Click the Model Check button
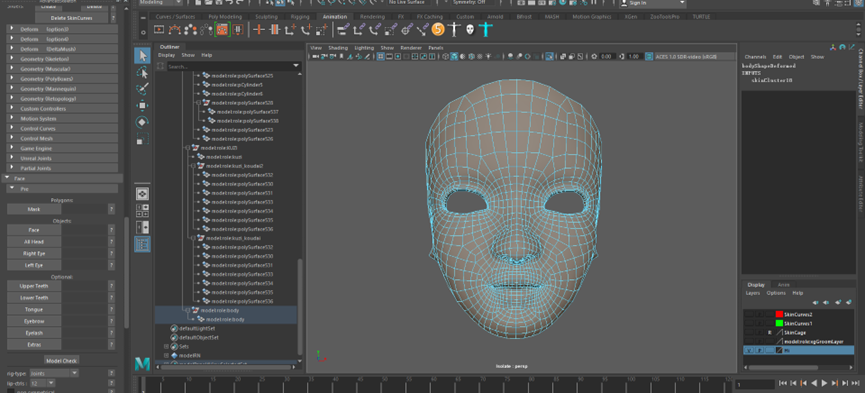The width and height of the screenshot is (865, 393). click(x=61, y=360)
